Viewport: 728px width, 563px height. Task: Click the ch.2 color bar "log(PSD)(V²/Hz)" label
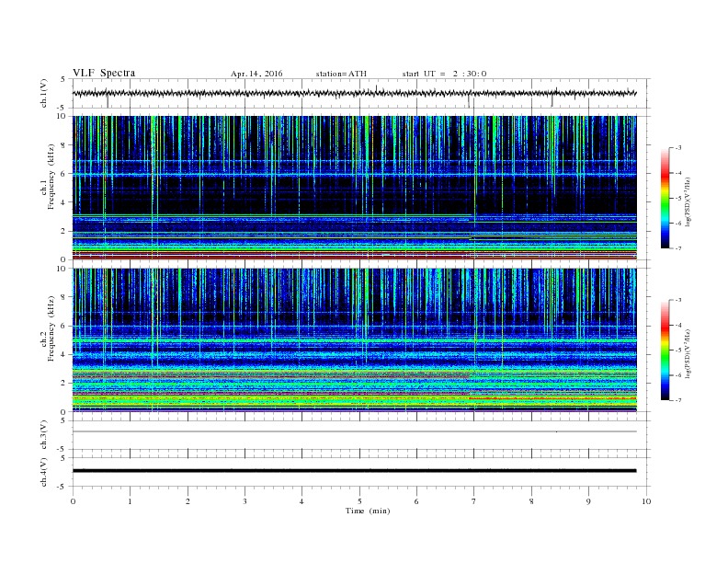tap(688, 353)
